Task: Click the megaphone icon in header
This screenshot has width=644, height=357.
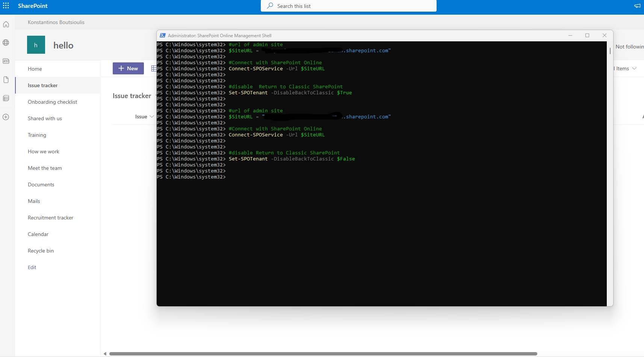Action: click(637, 6)
